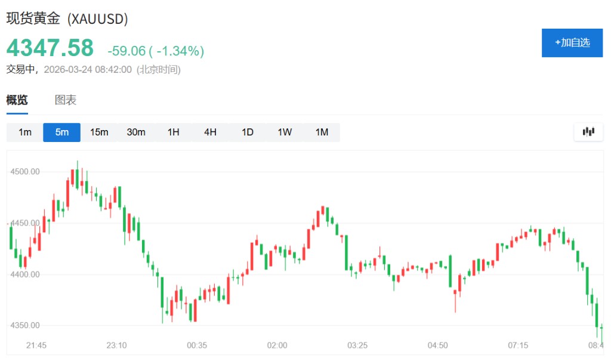Click the -59.06 (-1.34%) change value
Image resolution: width=611 pixels, height=364 pixels.
click(x=156, y=51)
